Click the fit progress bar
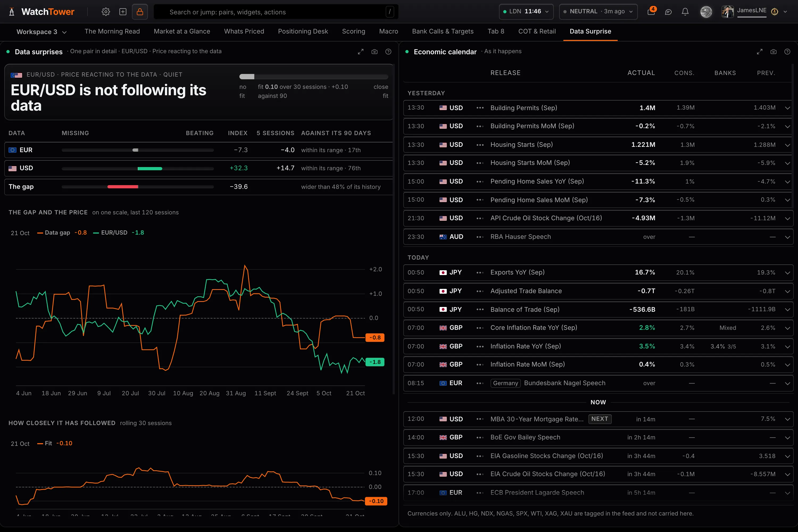The image size is (798, 532). 314,77
